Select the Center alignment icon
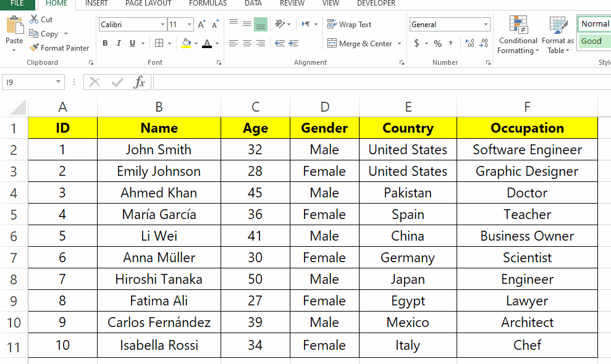Viewport: 611px width, 364px height. (x=247, y=44)
